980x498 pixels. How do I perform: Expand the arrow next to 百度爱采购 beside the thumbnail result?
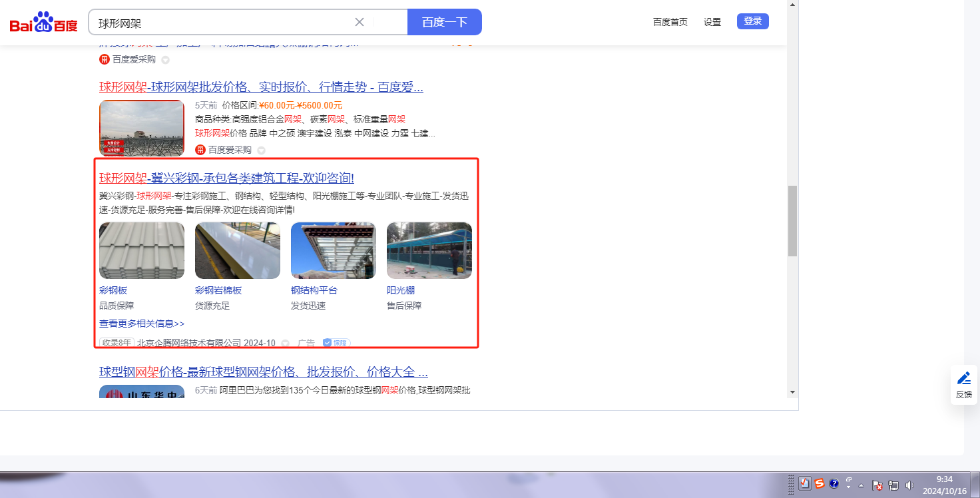(x=262, y=150)
